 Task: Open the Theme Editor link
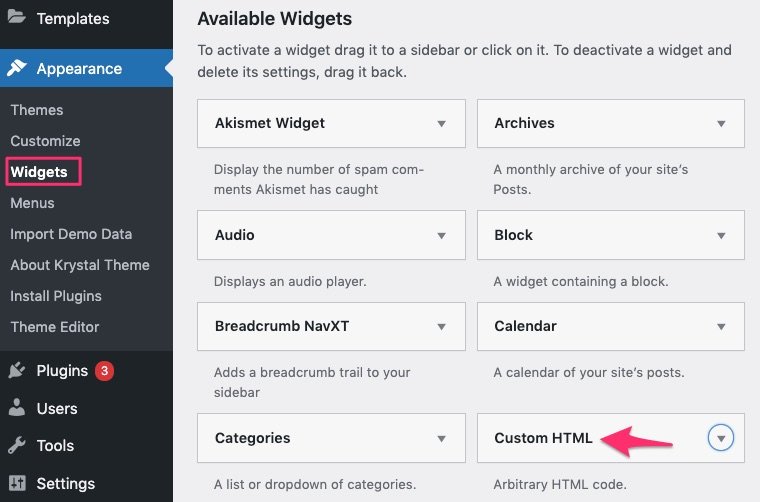click(55, 327)
